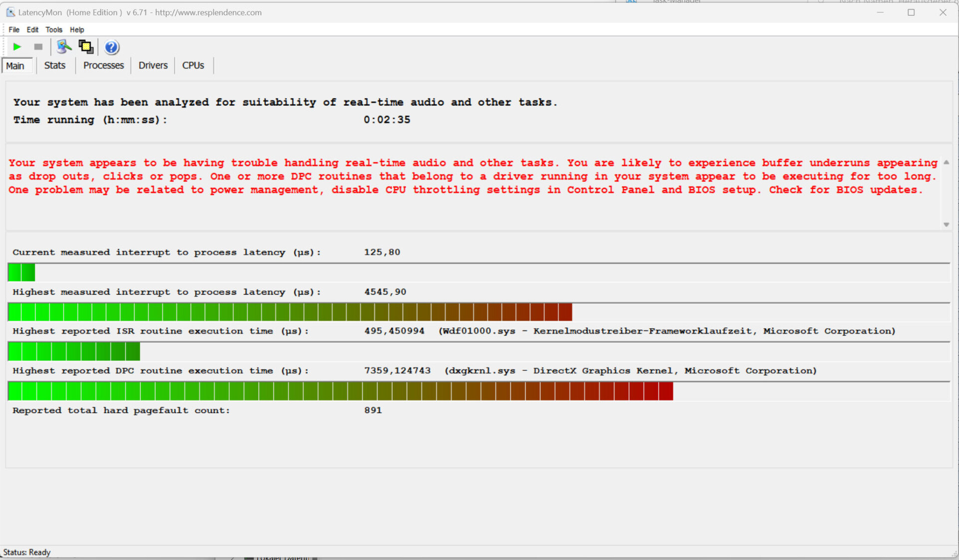Open the Tools menu
959x560 pixels.
coord(54,30)
